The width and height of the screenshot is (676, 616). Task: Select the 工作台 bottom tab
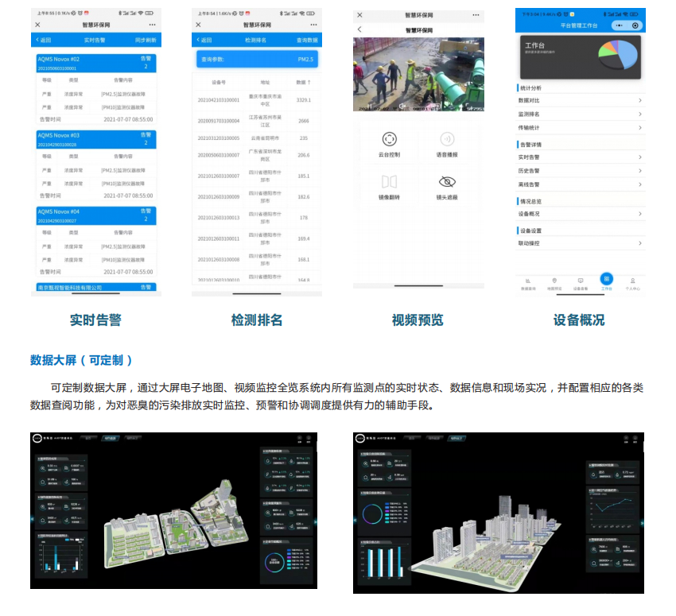click(x=607, y=281)
